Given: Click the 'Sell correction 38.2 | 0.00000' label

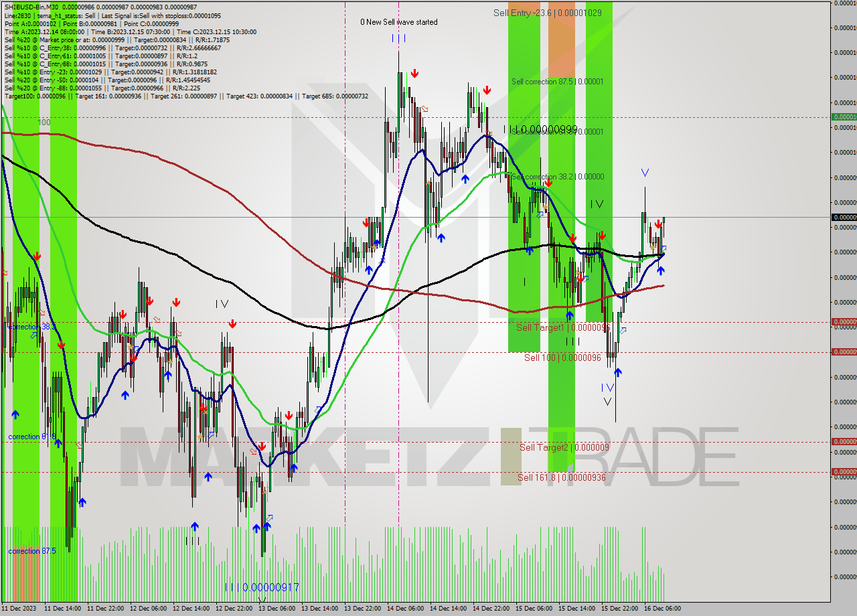Looking at the screenshot, I should (x=557, y=177).
